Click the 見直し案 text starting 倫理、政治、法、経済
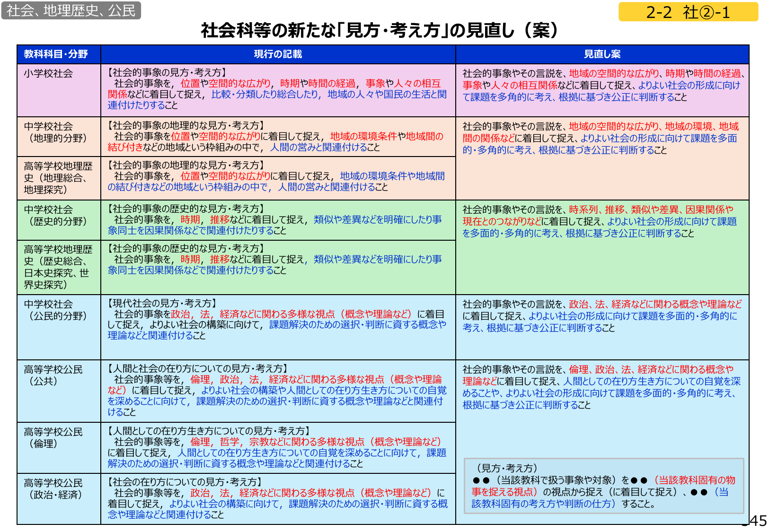769x532 pixels. point(601,387)
